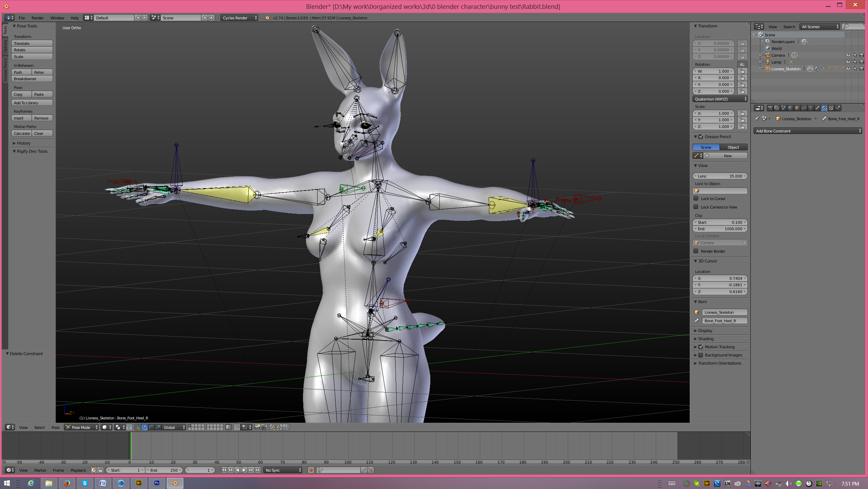Open the Pose Mode dropdown
868x489 pixels.
point(82,427)
